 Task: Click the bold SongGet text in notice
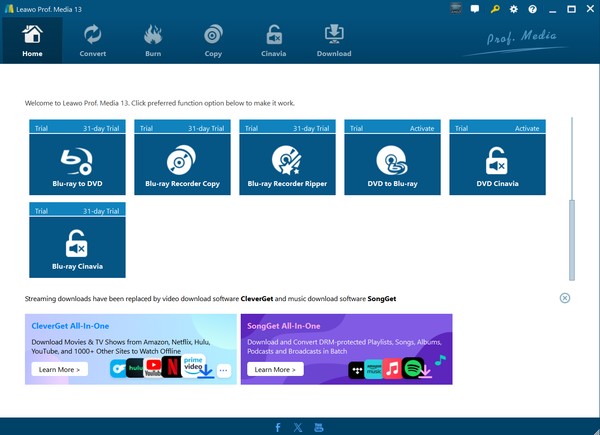click(x=382, y=299)
